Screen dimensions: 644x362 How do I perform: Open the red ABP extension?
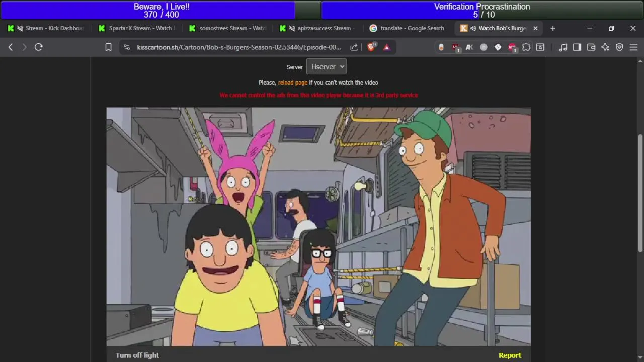pyautogui.click(x=512, y=47)
